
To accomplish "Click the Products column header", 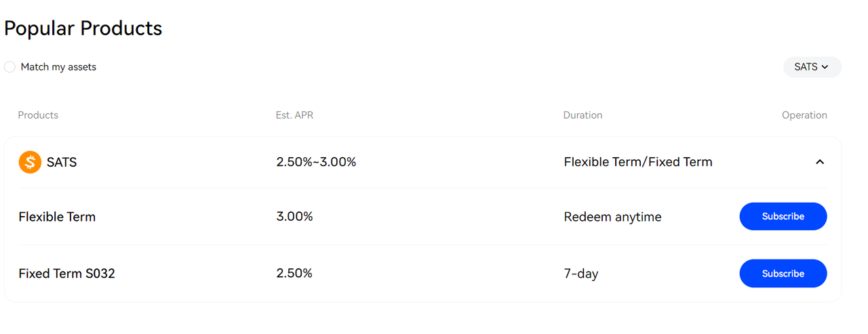I will tap(38, 115).
